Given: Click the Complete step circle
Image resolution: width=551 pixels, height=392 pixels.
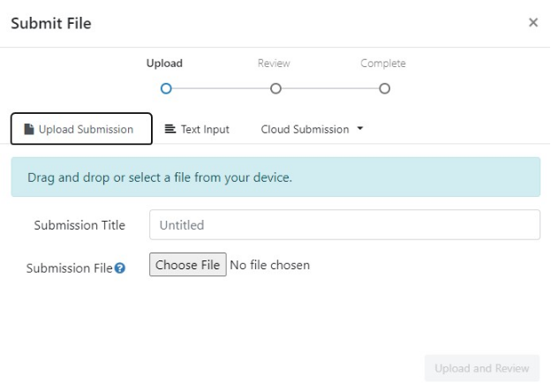Looking at the screenshot, I should (x=384, y=88).
